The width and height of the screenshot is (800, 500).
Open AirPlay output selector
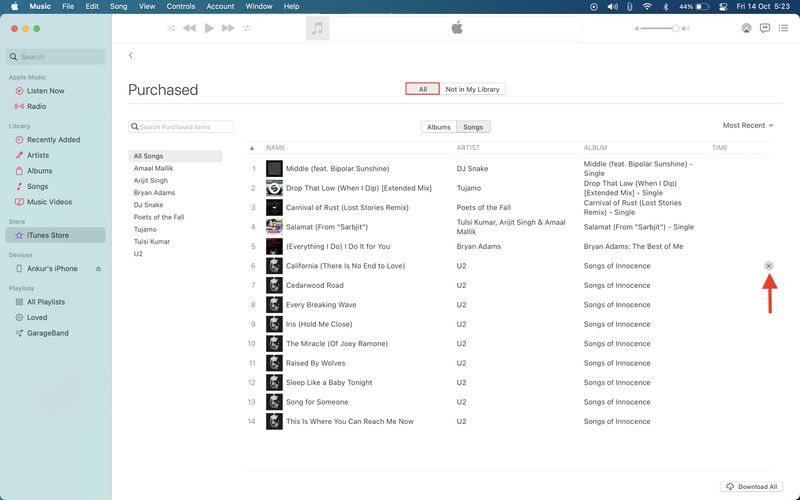746,28
